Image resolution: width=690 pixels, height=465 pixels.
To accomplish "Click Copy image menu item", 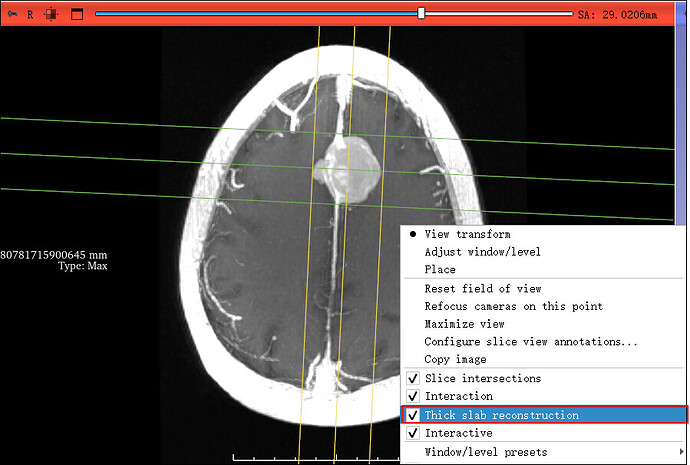I will [455, 360].
